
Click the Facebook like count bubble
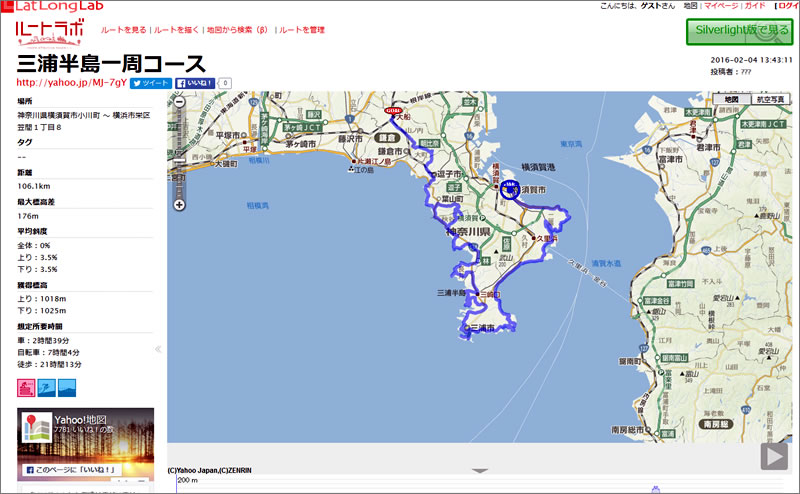click(225, 83)
